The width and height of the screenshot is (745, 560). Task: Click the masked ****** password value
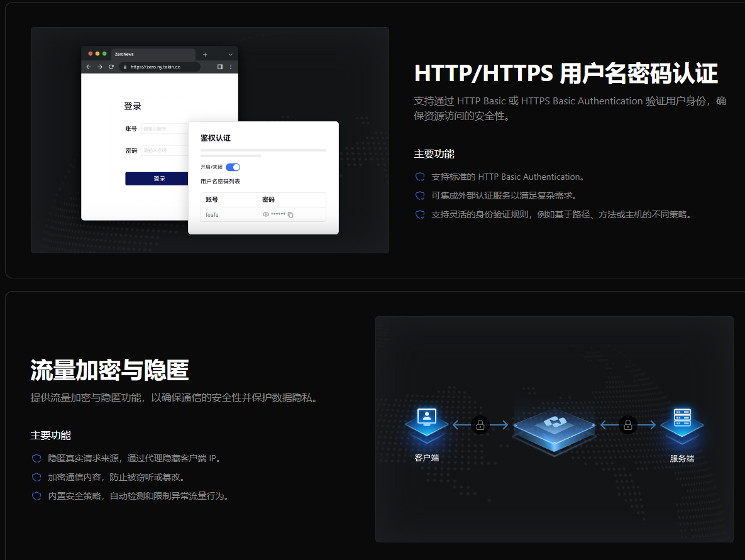(x=279, y=214)
